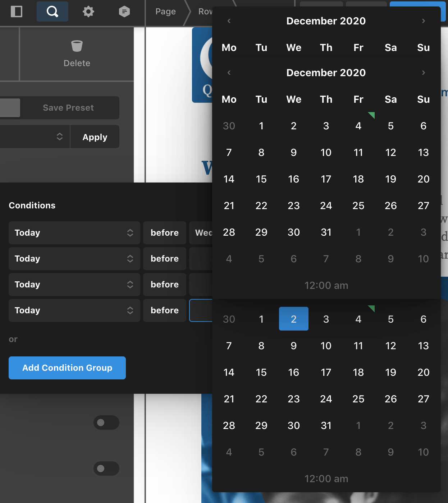Open the hexagon notes icon
Viewport: 448px width, 503px height.
tap(124, 11)
